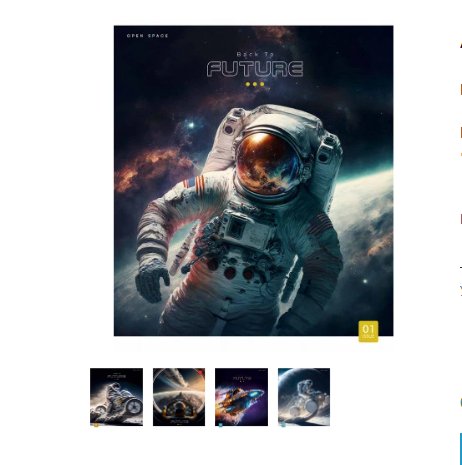Click the Back To heading text
Image resolution: width=462 pixels, height=465 pixels.
(255, 54)
